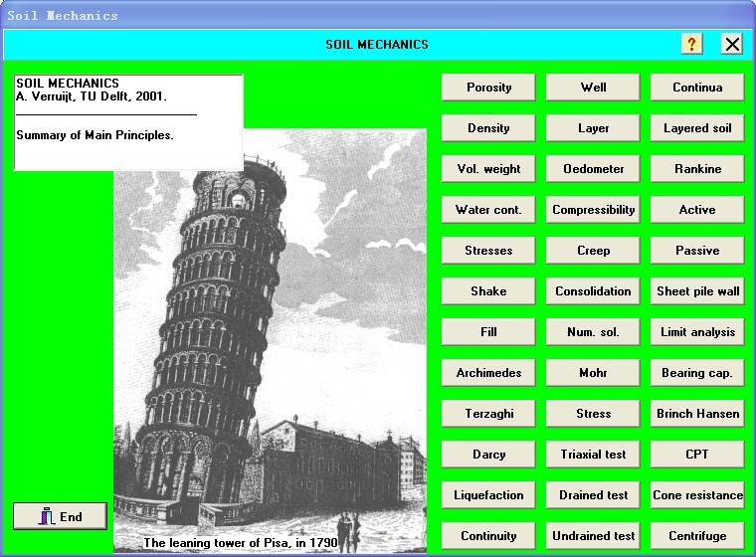Click 'A. Verruijt, TU Delft, 2001.' text
This screenshot has height=557, width=756.
(92, 96)
